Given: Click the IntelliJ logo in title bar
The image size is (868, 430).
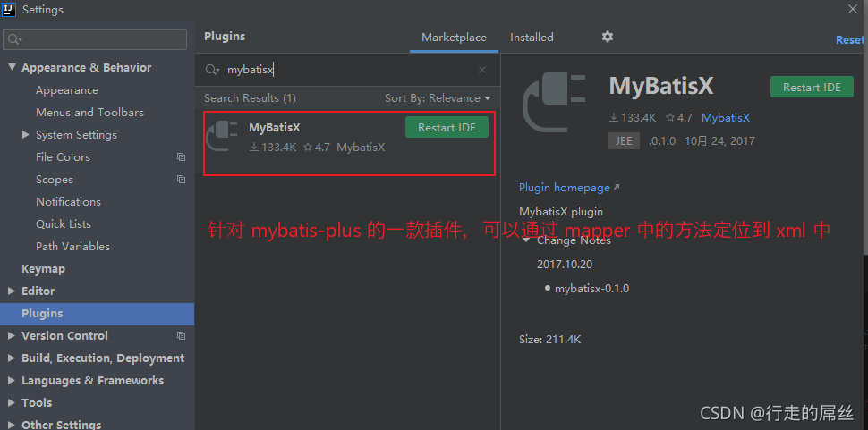Looking at the screenshot, I should [10, 10].
